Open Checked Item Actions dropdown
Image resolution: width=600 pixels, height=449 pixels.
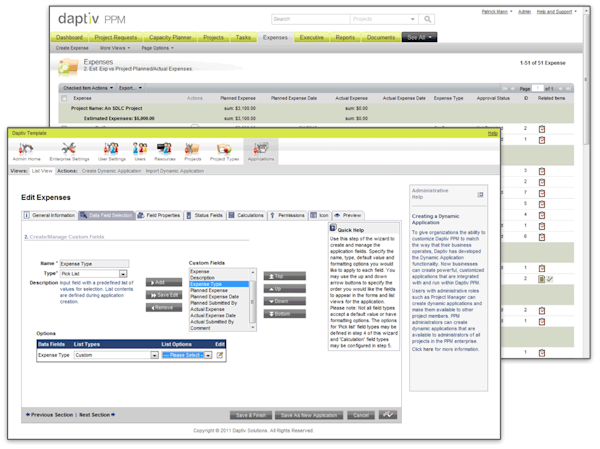88,88
